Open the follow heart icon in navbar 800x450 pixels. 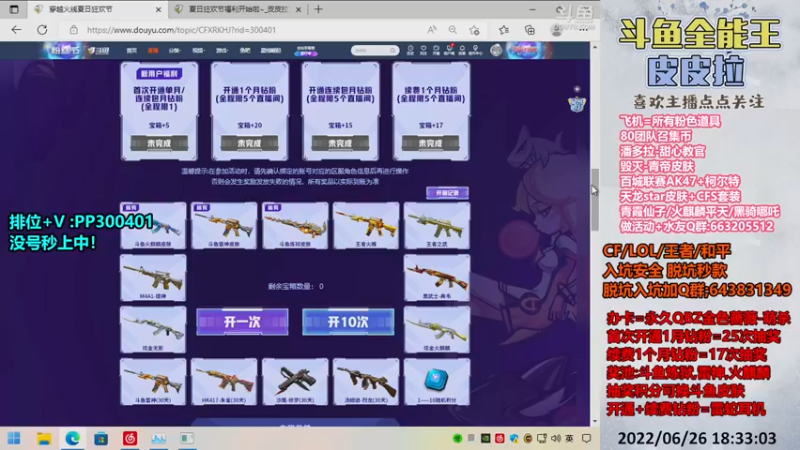pyautogui.click(x=423, y=50)
